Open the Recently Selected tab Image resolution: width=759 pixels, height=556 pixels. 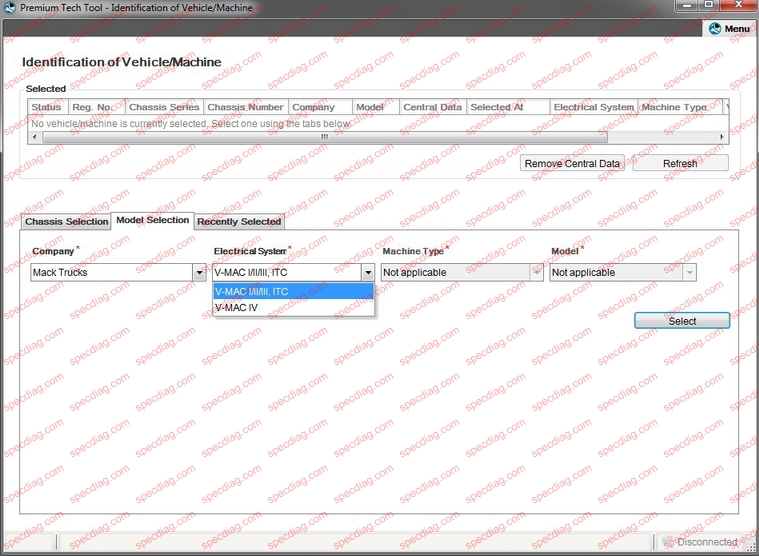239,221
